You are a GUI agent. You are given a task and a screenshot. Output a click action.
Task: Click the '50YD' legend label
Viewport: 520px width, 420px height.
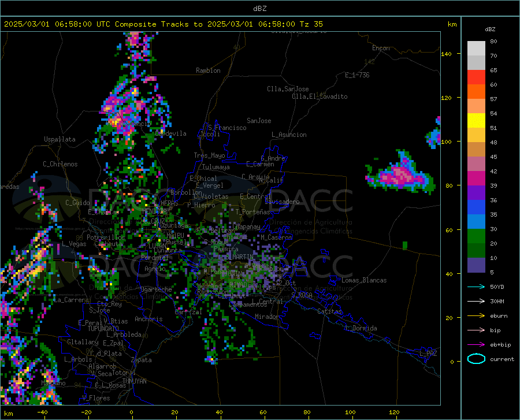click(497, 287)
